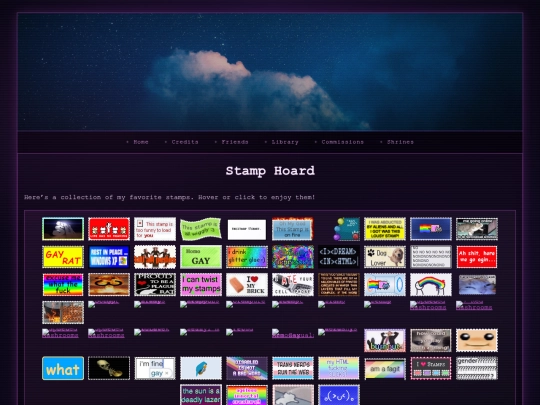
Task: Click the night-sky cloud banner image
Action: [x=270, y=72]
